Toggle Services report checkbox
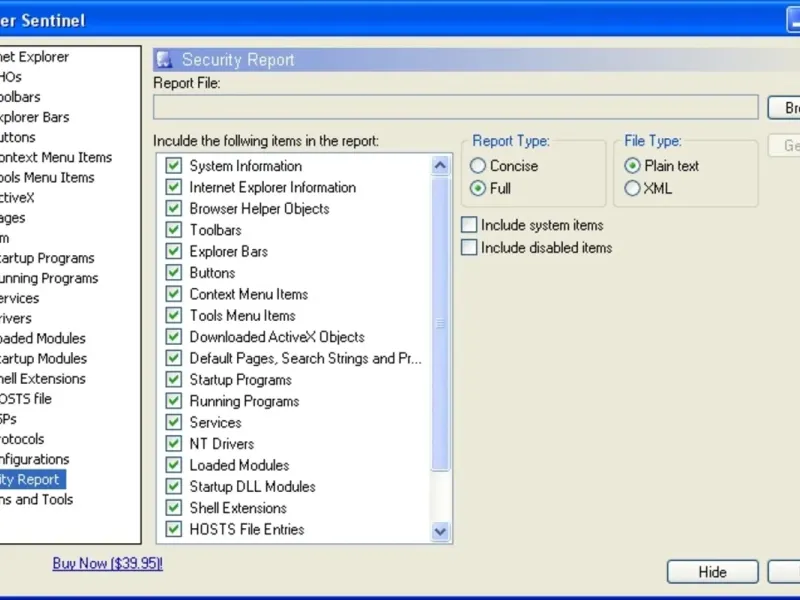Viewport: 800px width, 600px height. click(173, 422)
